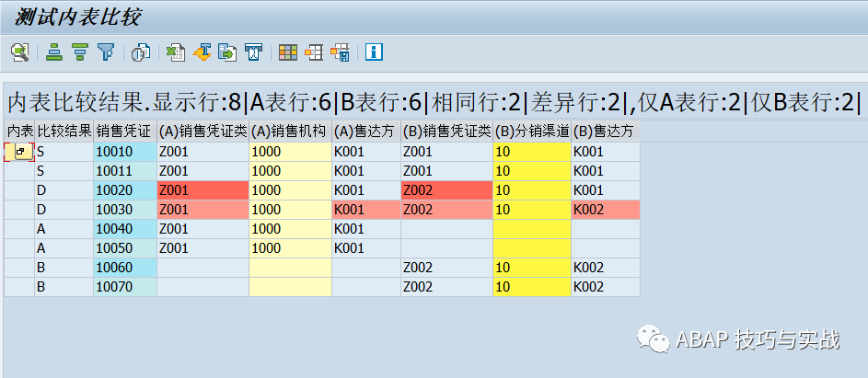Click comparison result B in row 10070
This screenshot has width=868, height=378.
[64, 287]
